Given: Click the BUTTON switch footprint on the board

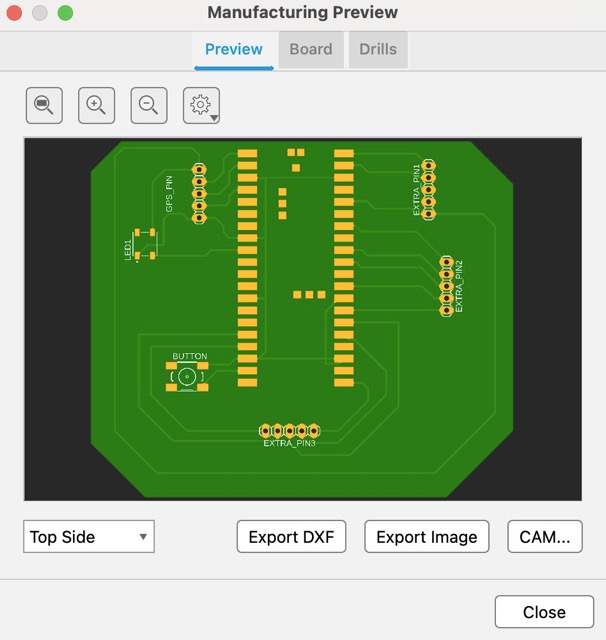Looking at the screenshot, I should coord(187,377).
